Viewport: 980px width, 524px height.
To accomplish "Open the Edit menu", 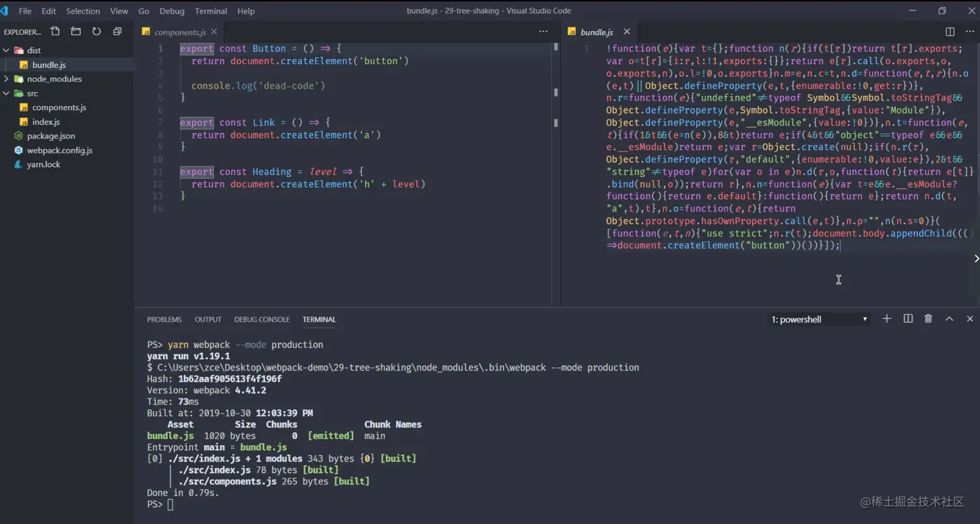I will 49,11.
